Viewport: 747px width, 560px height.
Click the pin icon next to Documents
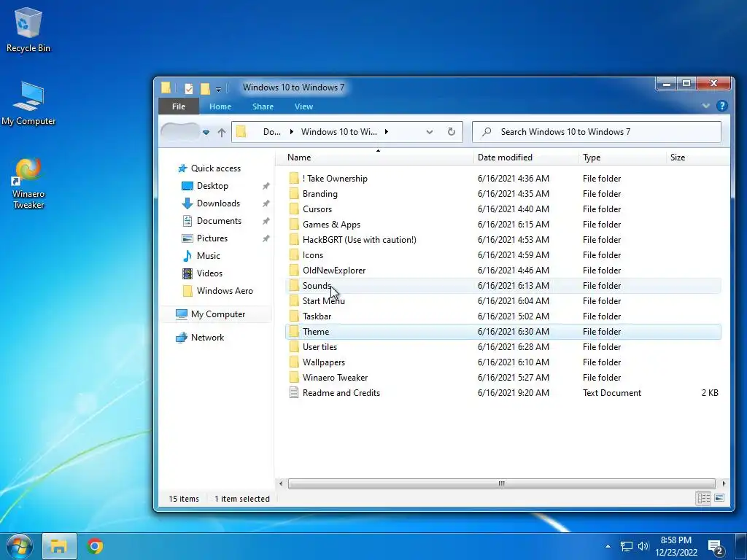[266, 222]
